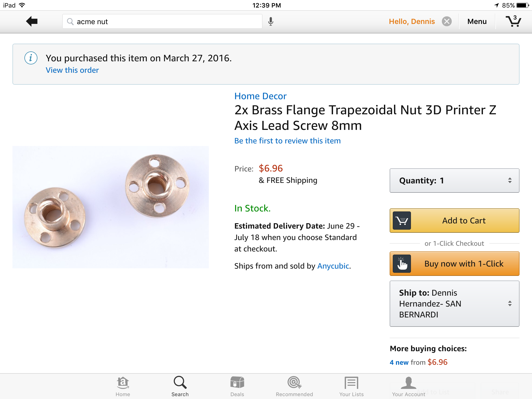Dismiss the Hello, Dennis greeting

point(447,21)
